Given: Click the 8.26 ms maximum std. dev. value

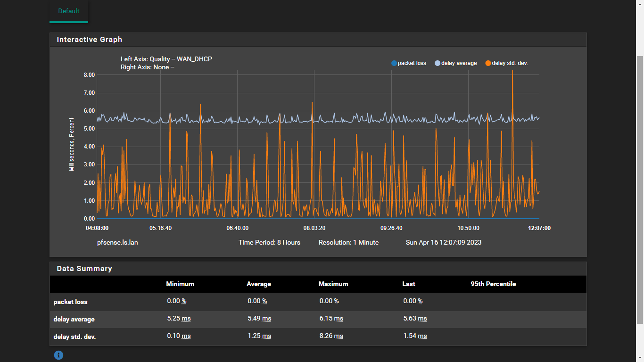Looking at the screenshot, I should (x=331, y=336).
